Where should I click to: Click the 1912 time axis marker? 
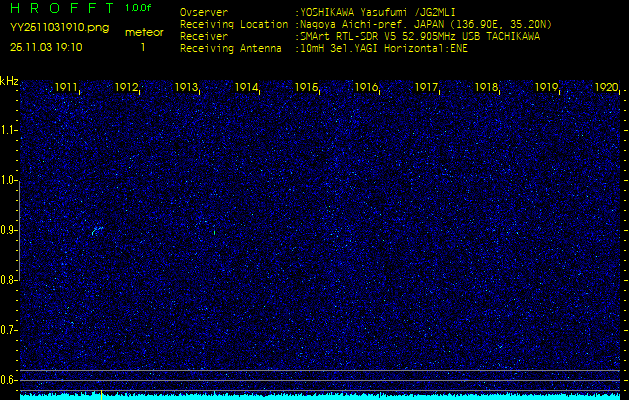point(126,87)
